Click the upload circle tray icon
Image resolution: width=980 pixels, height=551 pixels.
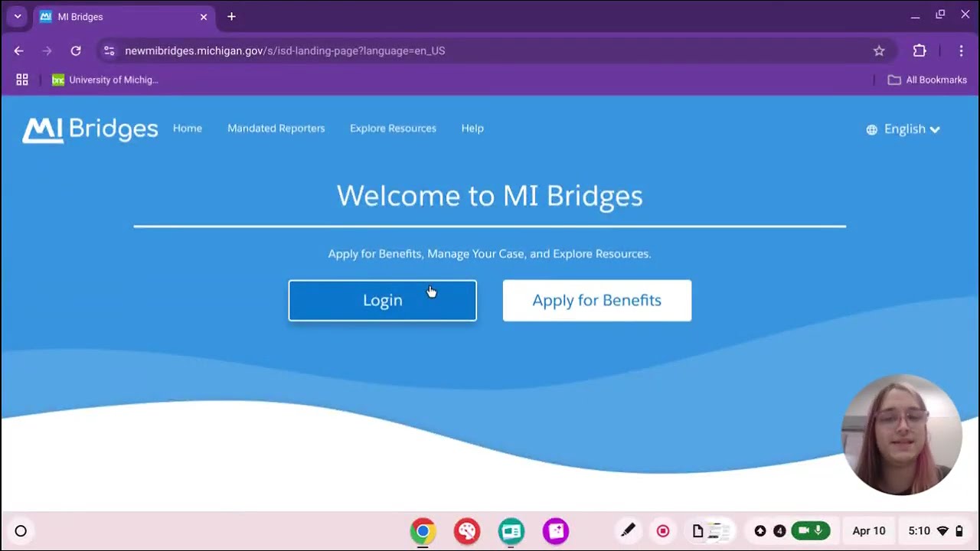(760, 530)
